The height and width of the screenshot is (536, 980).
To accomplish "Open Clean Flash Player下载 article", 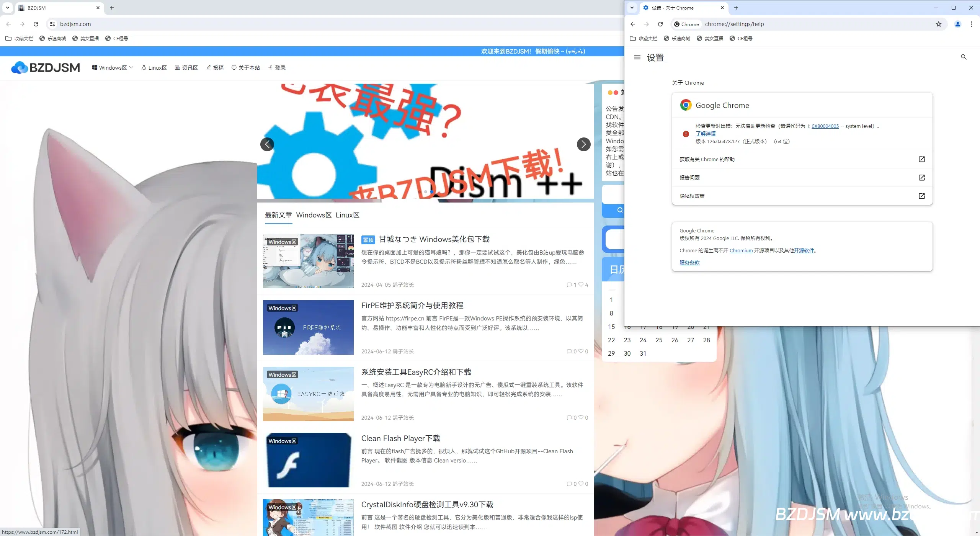I will coord(400,438).
